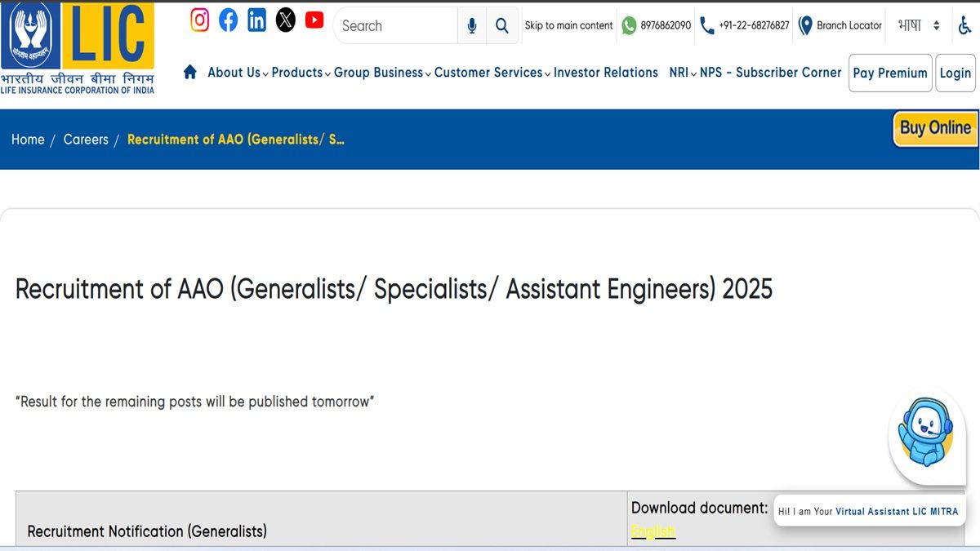
Task: Open LIC's Instagram page
Action: click(x=199, y=20)
